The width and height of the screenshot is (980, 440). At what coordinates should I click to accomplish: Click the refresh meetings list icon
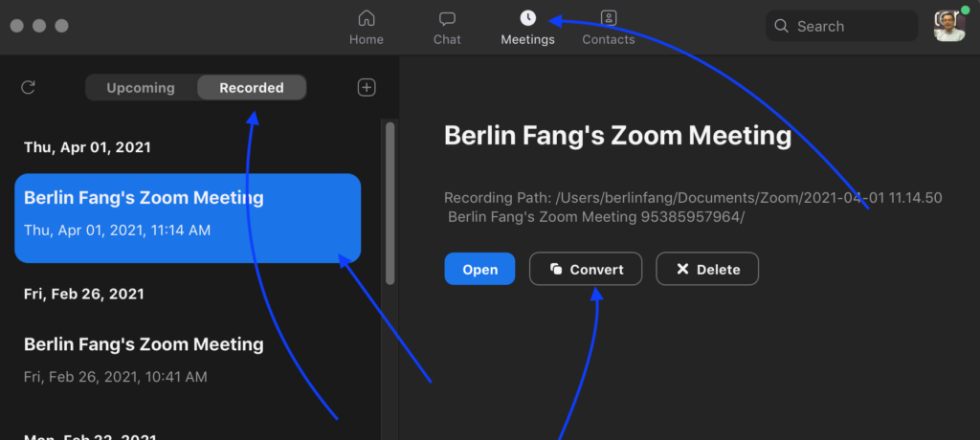29,88
